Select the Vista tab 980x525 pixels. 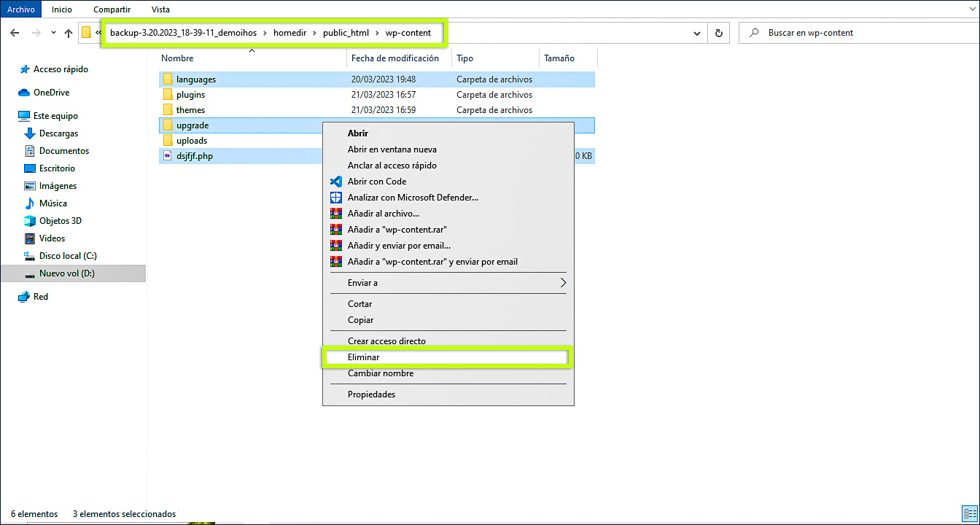coord(160,9)
